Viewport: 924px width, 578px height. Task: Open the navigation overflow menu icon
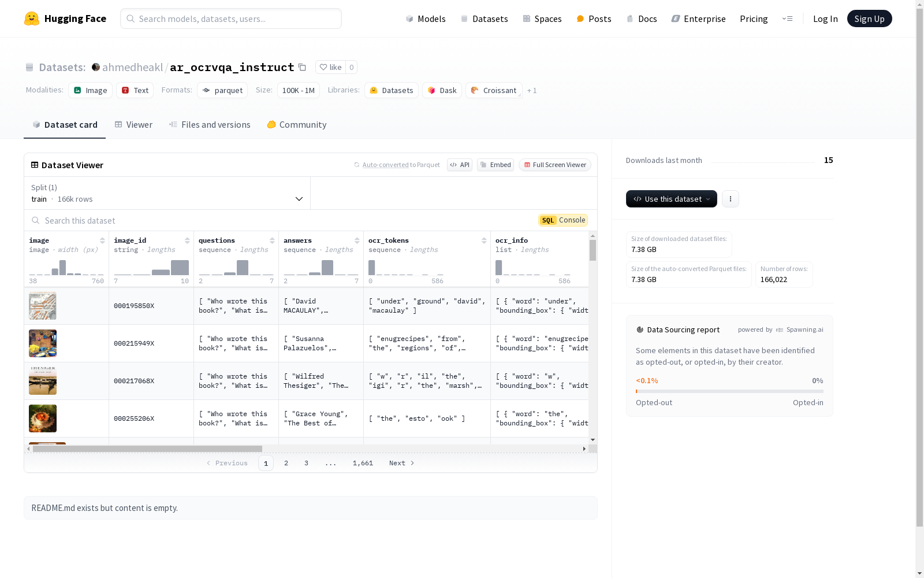click(x=787, y=18)
